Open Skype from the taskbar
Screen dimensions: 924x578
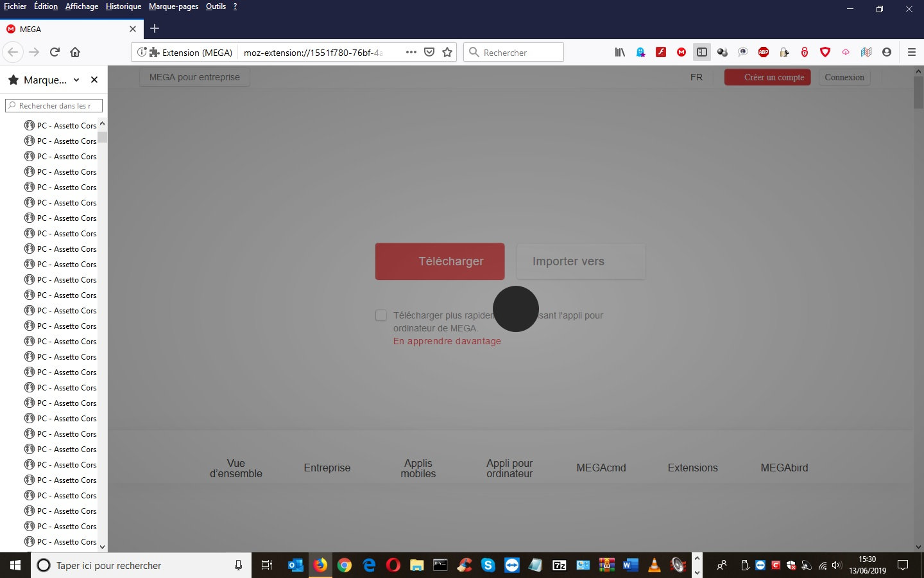(488, 565)
